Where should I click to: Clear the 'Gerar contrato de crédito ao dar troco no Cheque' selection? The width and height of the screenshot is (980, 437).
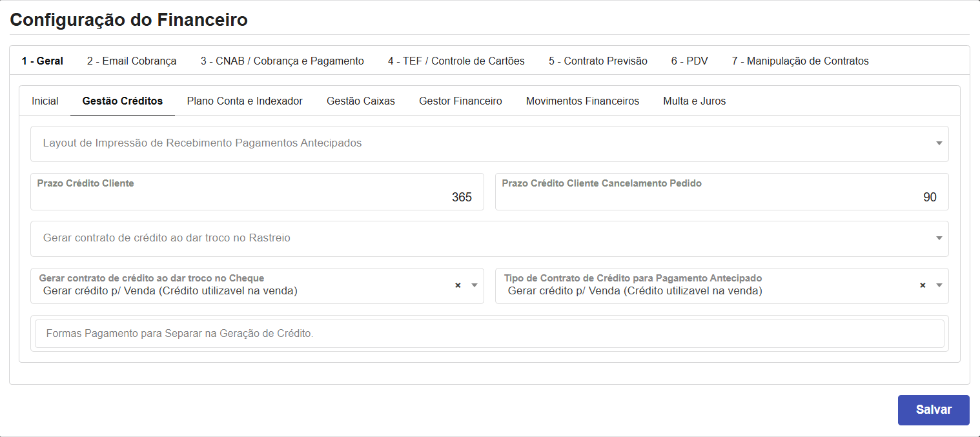click(x=458, y=285)
